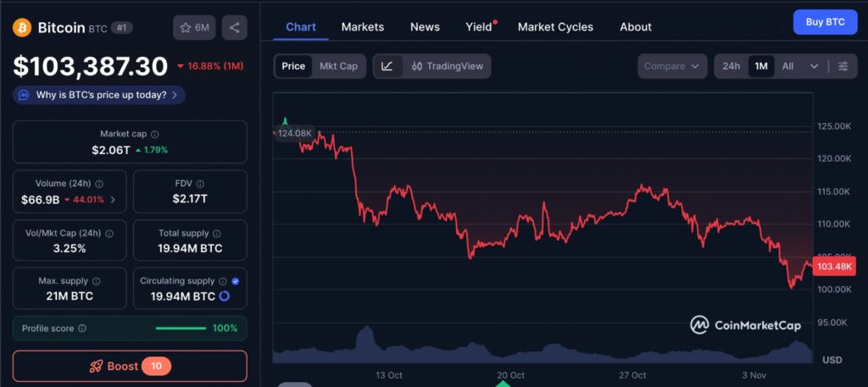
Task: Click the 100% profile score value
Action: (225, 329)
